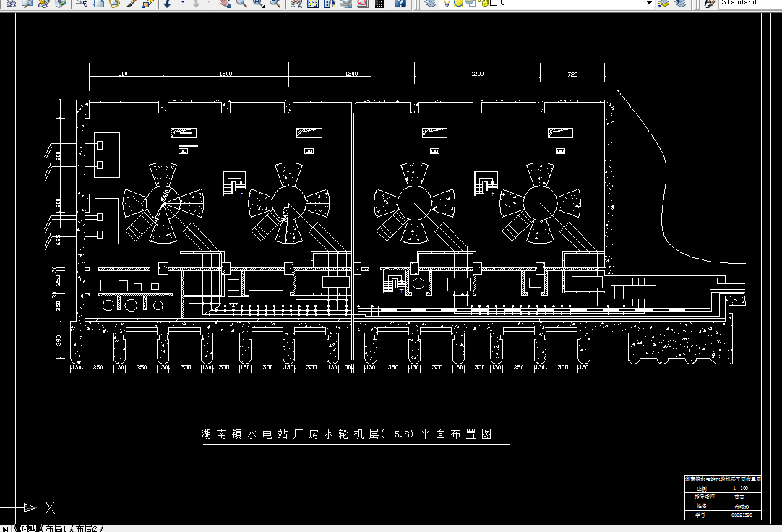Select the Pan Realtime hand tool

tap(225, 4)
